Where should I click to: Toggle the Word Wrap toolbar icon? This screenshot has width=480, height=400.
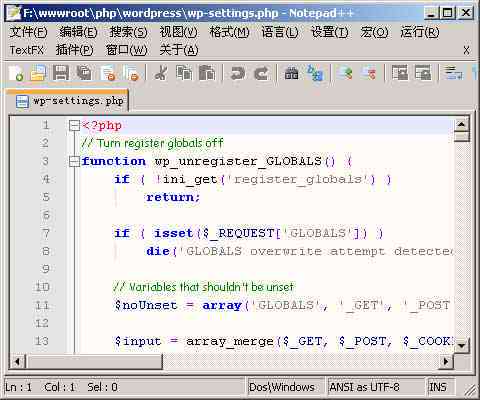[x=453, y=73]
